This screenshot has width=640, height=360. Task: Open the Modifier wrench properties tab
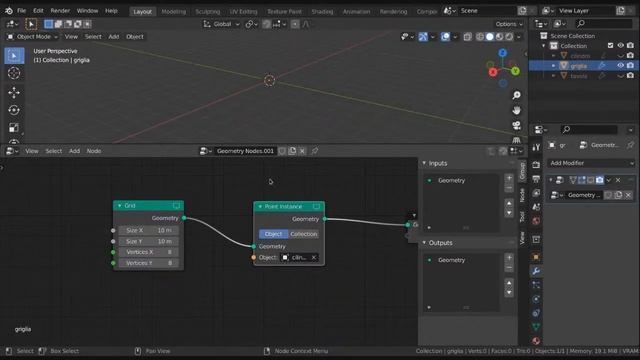click(x=536, y=271)
